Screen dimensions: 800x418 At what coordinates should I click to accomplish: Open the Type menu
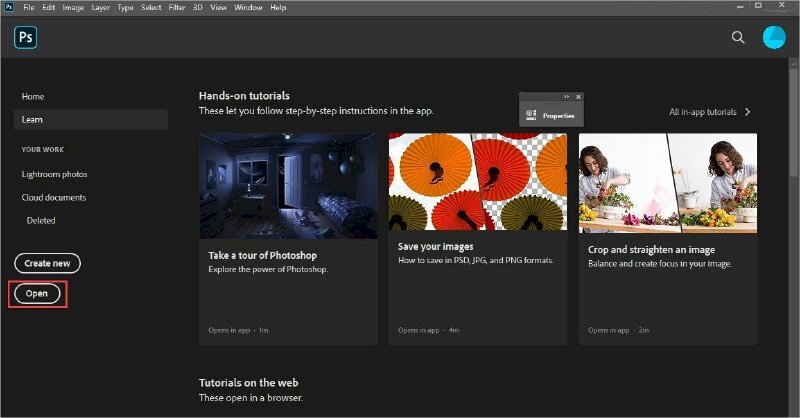point(125,7)
